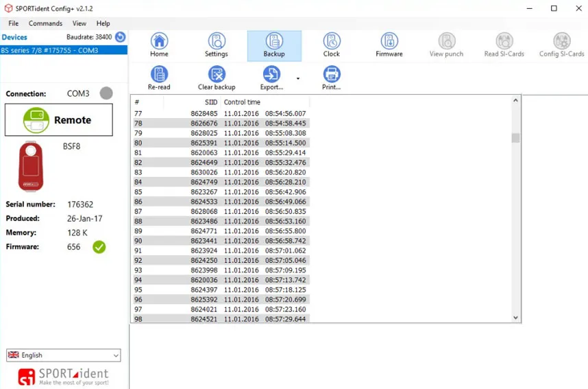Select row 88 with SIID 8623486
588x389 pixels.
(x=221, y=221)
